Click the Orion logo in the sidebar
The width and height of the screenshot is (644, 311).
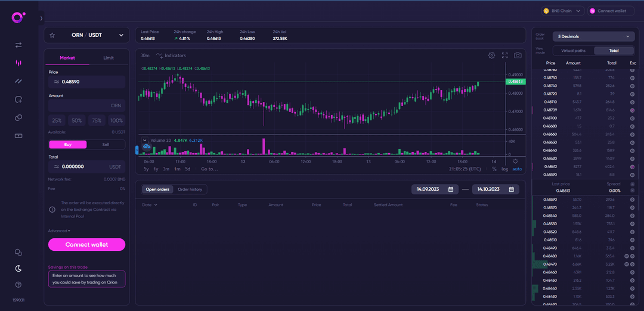point(18,17)
